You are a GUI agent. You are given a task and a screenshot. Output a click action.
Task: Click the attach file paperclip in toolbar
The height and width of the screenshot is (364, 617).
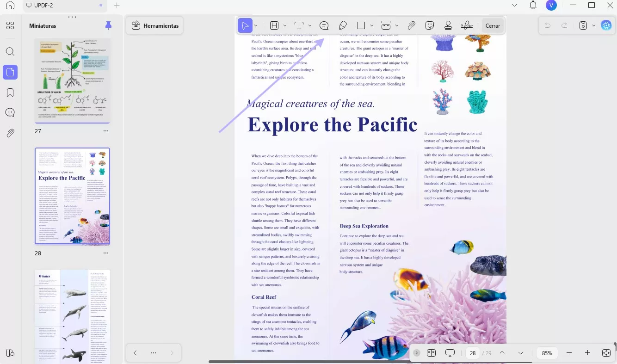tap(411, 25)
